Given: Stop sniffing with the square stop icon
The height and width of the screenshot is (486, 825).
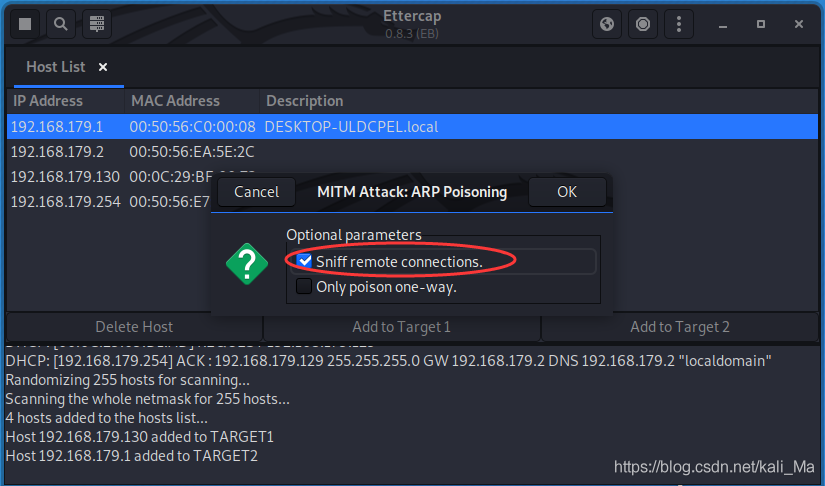Looking at the screenshot, I should tap(26, 23).
